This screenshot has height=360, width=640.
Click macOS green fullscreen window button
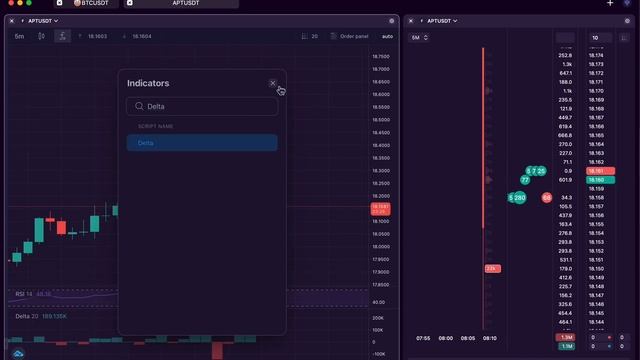point(29,2)
